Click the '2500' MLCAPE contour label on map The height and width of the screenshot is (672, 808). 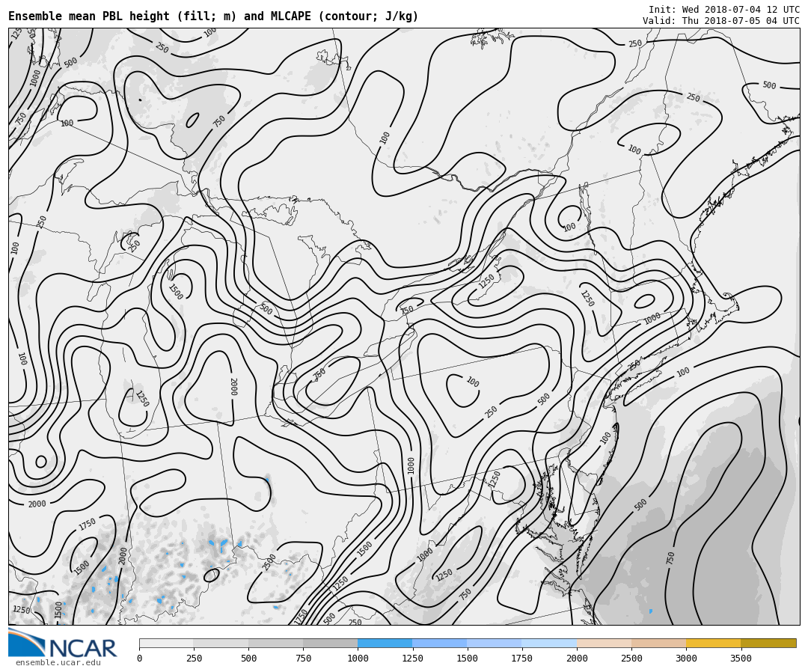(x=269, y=562)
